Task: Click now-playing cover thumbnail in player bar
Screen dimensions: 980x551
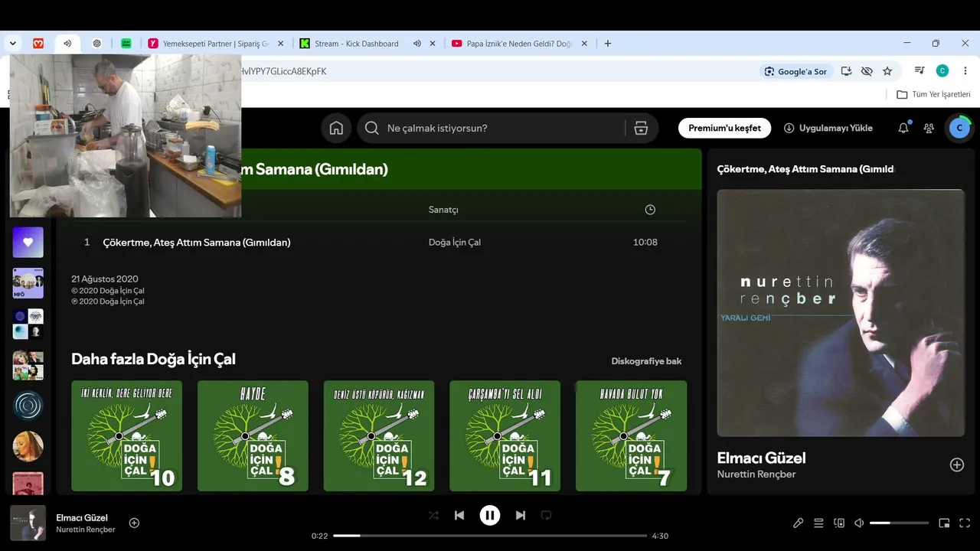Action: [28, 523]
